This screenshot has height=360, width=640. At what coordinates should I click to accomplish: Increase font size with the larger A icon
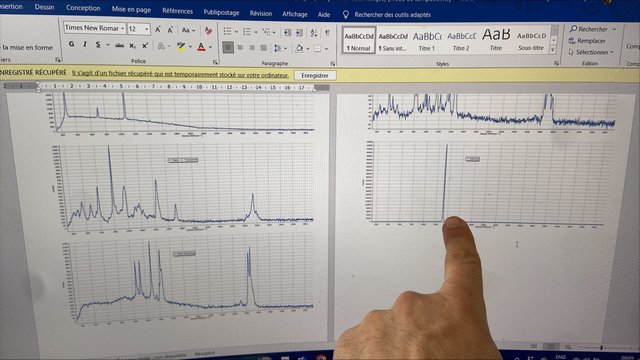click(x=158, y=30)
